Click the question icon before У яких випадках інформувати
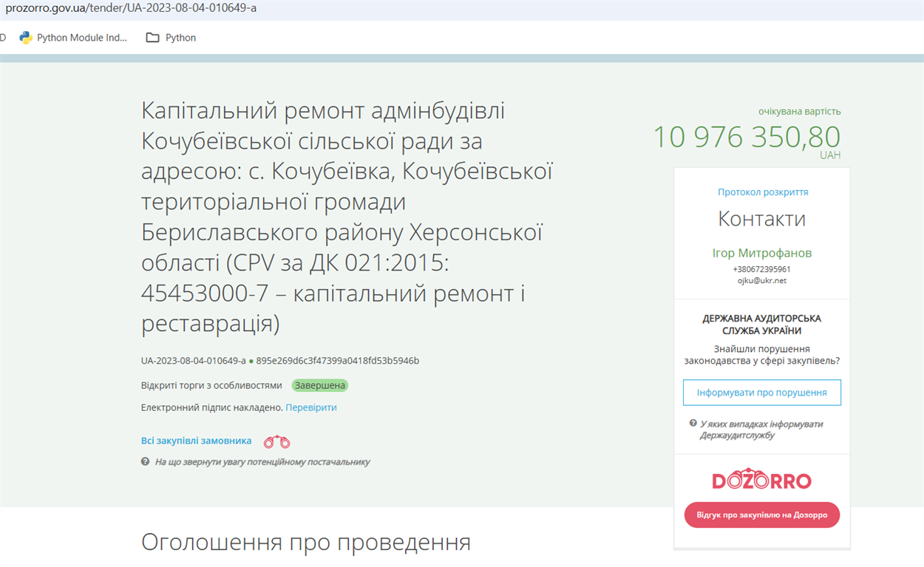 point(693,424)
